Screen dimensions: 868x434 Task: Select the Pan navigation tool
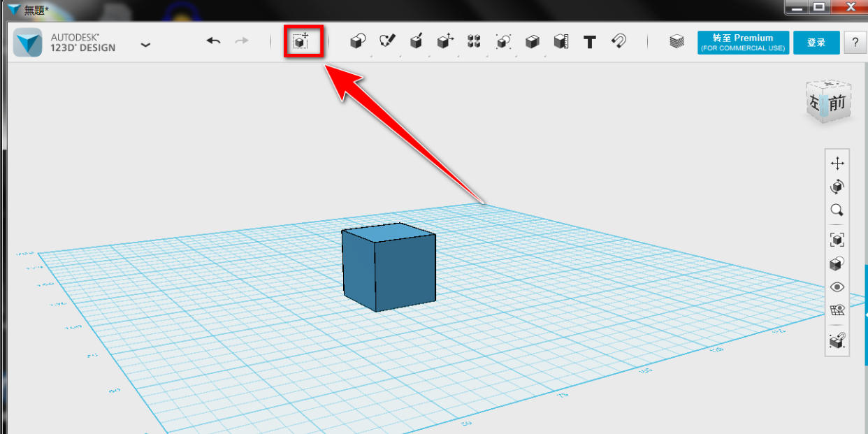coord(837,164)
